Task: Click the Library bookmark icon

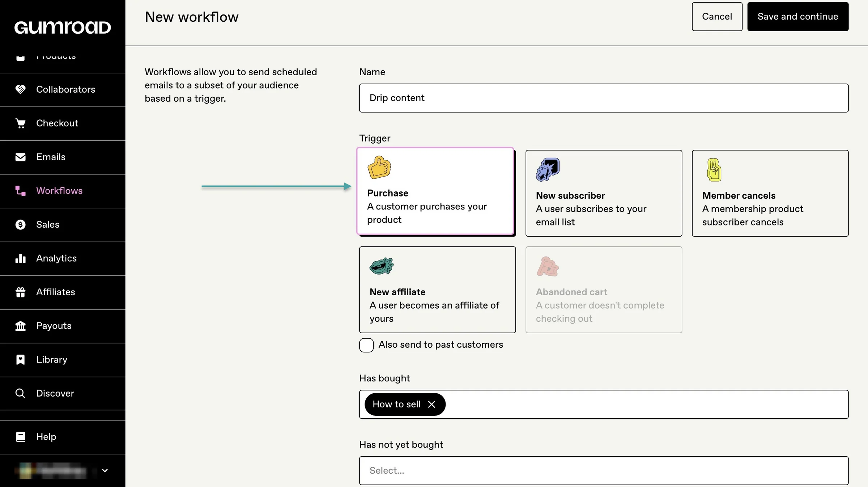Action: point(21,360)
